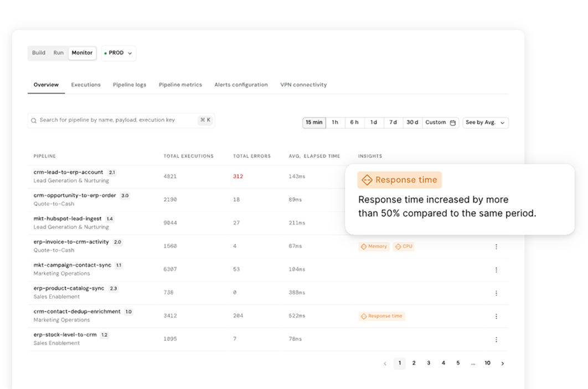Open erp-stock-level-to-crm pipeline
Viewport: 588px width, 389px height.
coord(65,335)
